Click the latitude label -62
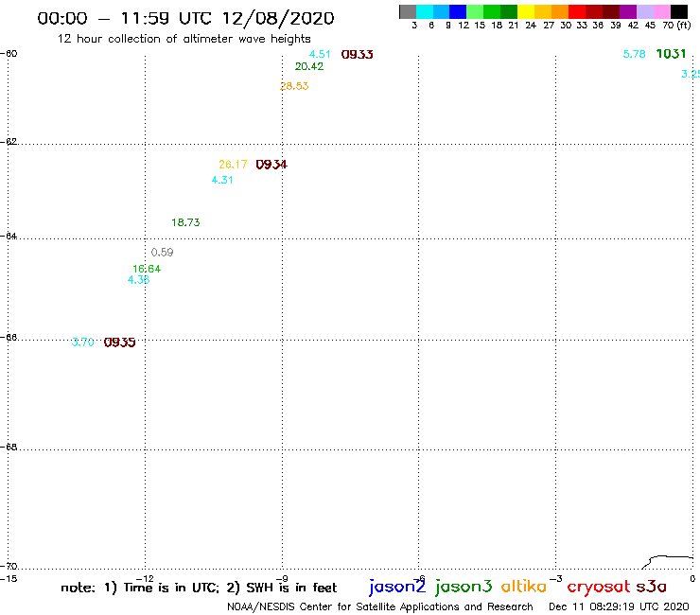700x615 pixels. (9, 142)
